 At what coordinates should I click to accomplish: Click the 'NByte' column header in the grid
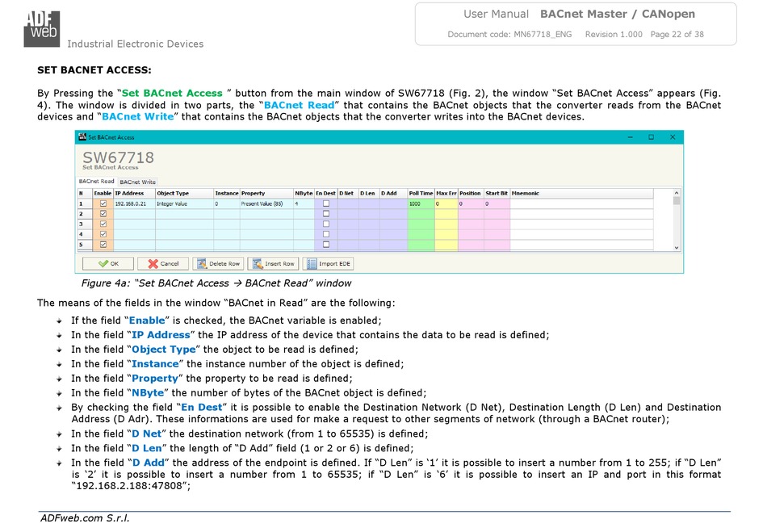pos(304,193)
